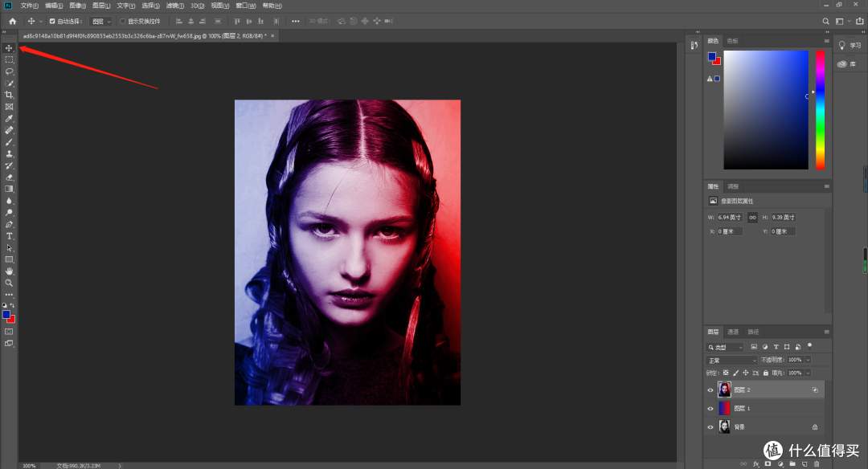Switch to the 通道 tab
Viewport: 868px width, 469px height.
pos(733,332)
